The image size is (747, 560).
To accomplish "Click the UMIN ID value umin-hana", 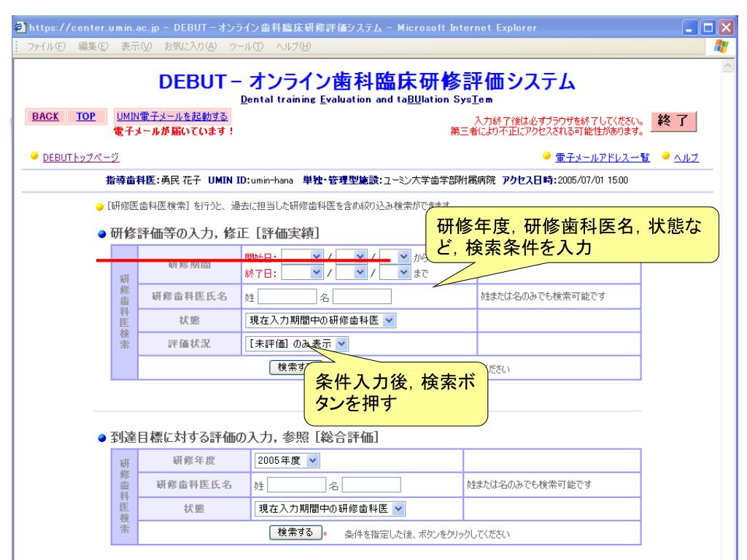I will (x=272, y=180).
